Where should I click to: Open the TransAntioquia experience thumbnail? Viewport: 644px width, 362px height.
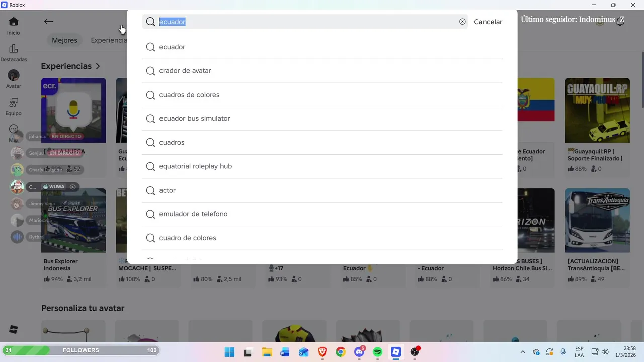[597, 220]
